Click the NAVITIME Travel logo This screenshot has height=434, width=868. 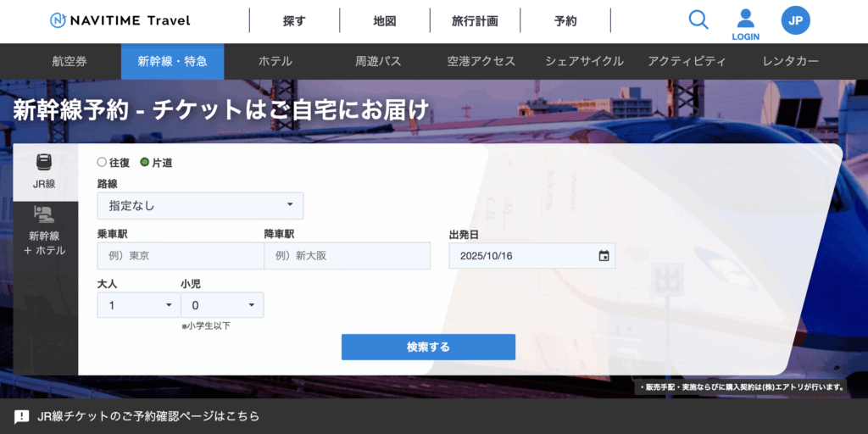click(120, 20)
